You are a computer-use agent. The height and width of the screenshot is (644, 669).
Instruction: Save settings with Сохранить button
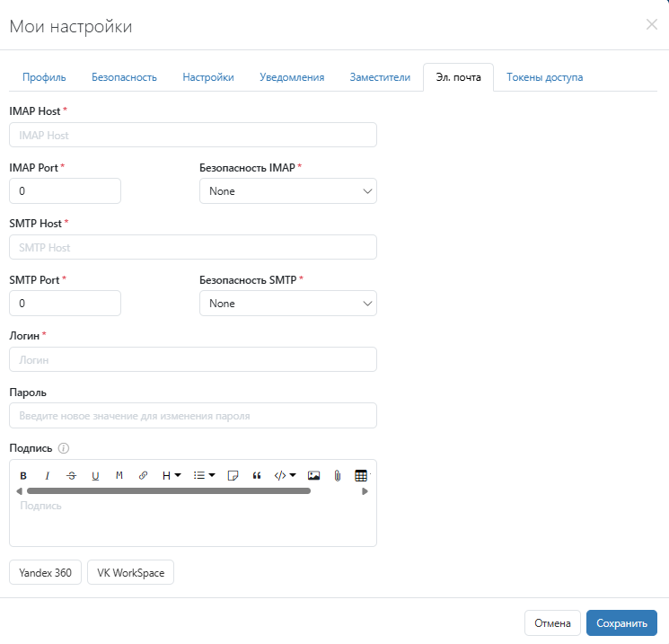click(621, 623)
